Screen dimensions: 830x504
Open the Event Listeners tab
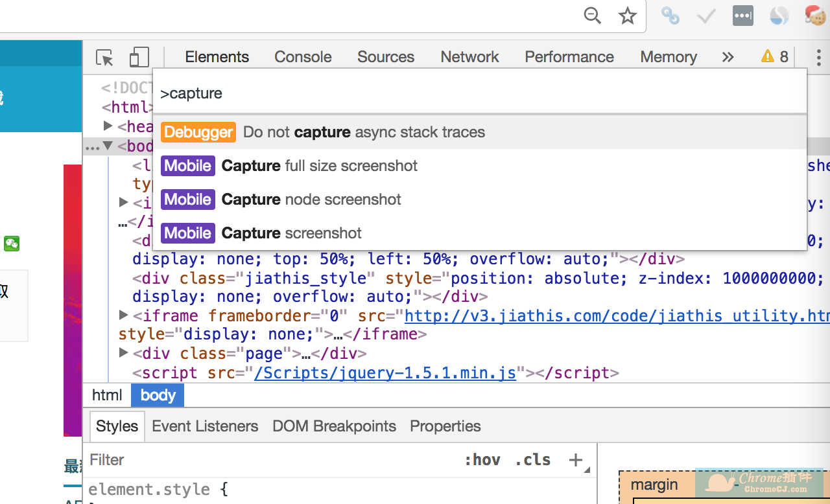click(x=205, y=426)
